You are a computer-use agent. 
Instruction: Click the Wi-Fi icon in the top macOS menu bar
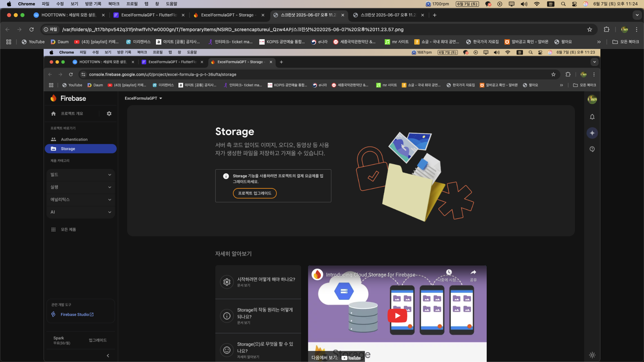point(537,4)
